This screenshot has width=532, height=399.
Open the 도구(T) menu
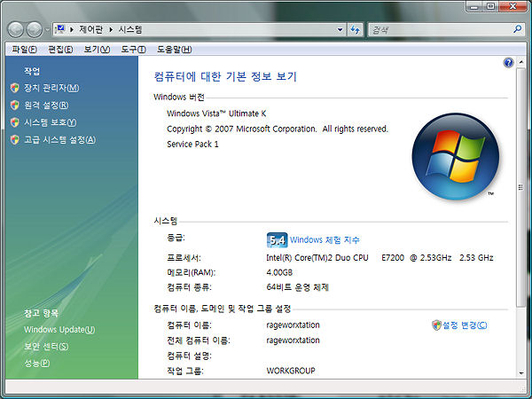tap(133, 50)
